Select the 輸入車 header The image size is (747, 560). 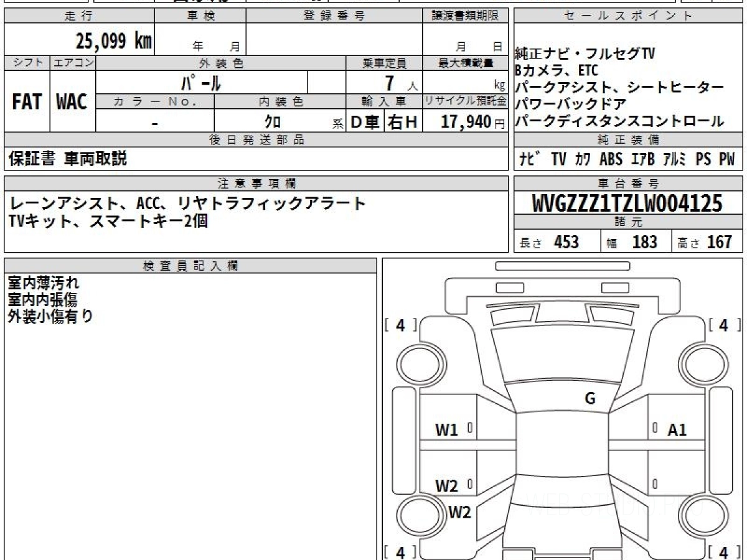pos(385,102)
